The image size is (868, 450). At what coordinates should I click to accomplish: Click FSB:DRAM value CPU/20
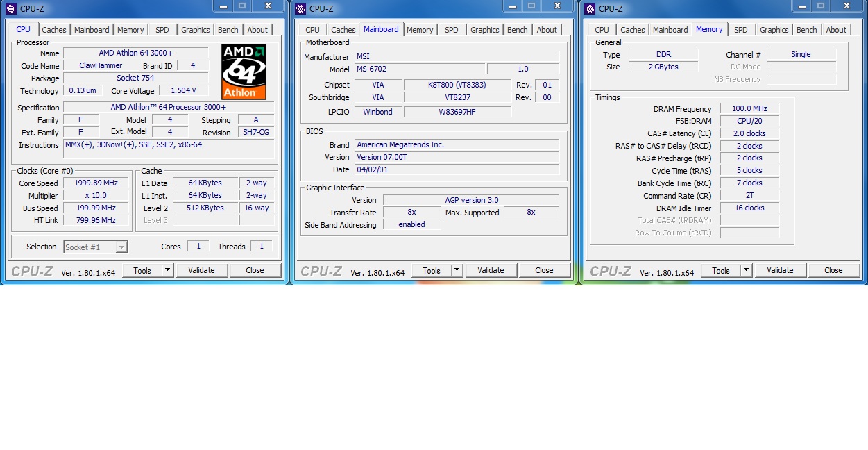tap(749, 121)
